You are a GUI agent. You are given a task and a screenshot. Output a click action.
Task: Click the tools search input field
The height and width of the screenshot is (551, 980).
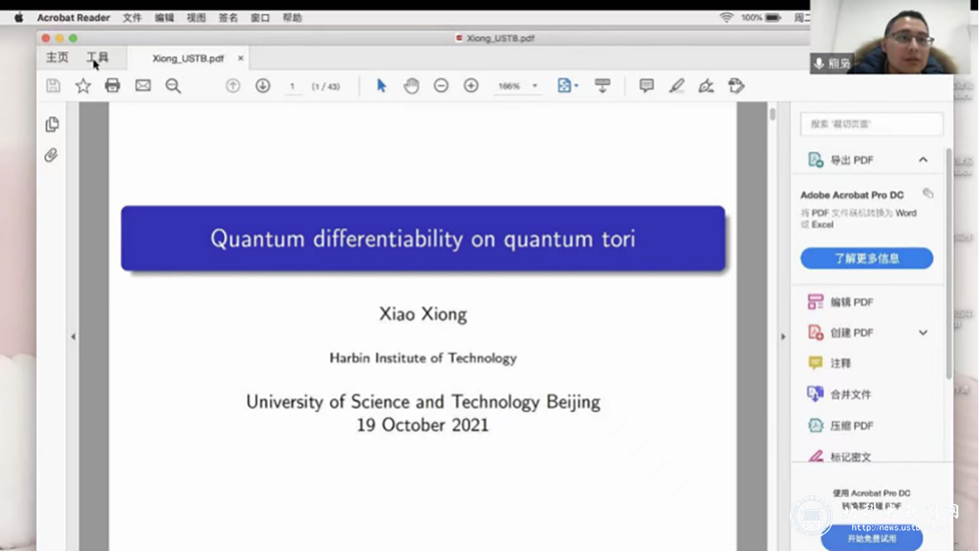pos(871,124)
